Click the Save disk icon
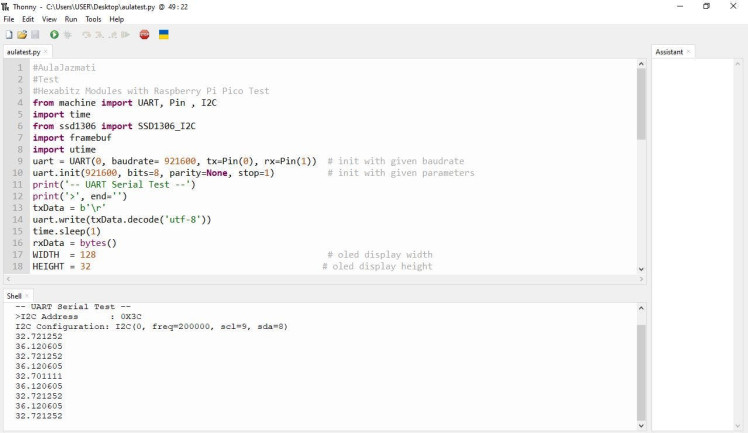Screen dimensions: 748x433 [x=35, y=35]
